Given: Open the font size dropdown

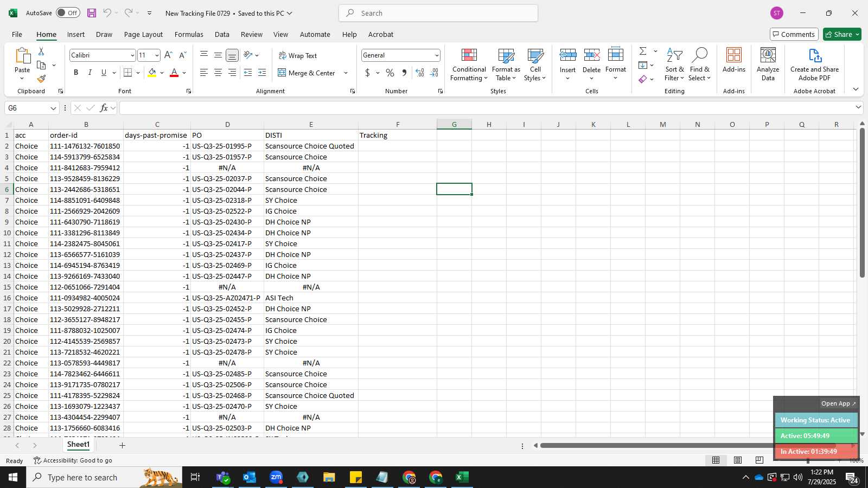Looking at the screenshot, I should pos(157,55).
